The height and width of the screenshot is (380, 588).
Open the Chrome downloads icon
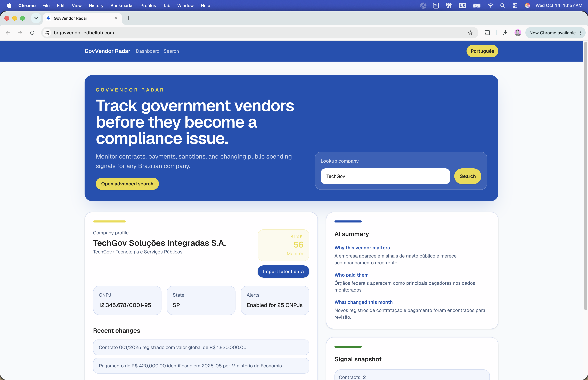pyautogui.click(x=505, y=32)
